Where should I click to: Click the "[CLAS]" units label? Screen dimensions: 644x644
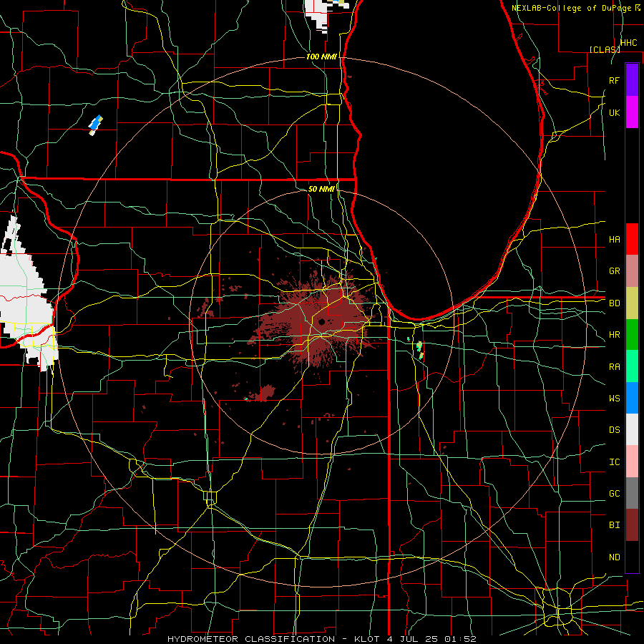(605, 49)
